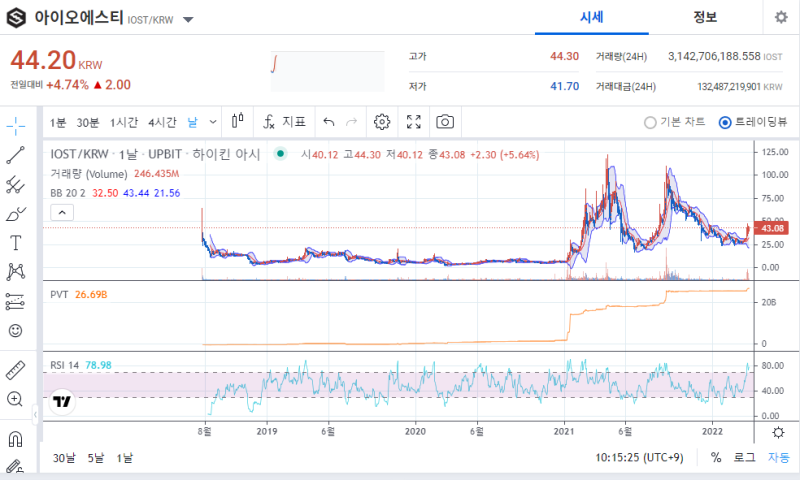Screen dimensions: 800x480
Task: Click the IOST/KRW chart title legend
Action: (x=155, y=154)
